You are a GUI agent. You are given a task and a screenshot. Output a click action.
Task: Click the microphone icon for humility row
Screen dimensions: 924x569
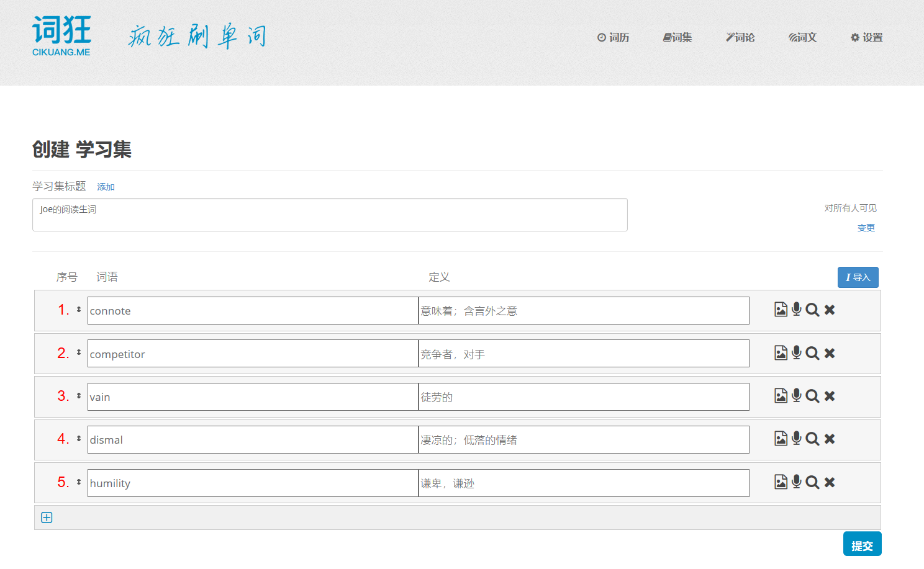click(x=797, y=482)
